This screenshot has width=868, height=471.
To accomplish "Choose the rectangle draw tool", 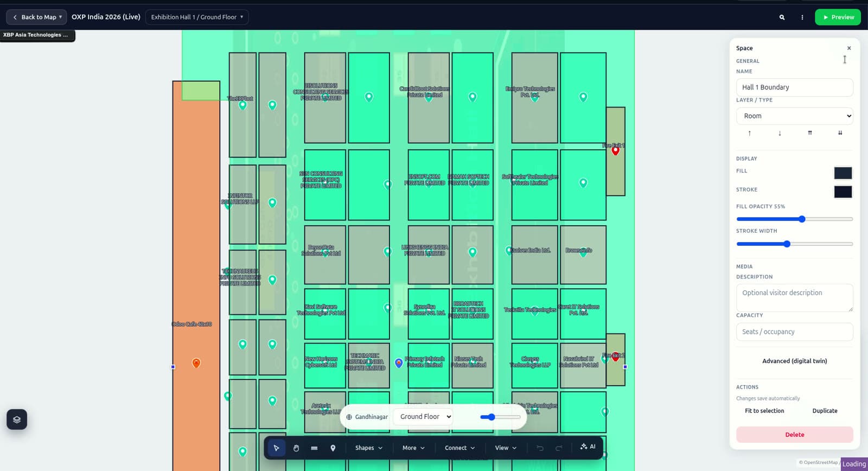I will (314, 448).
